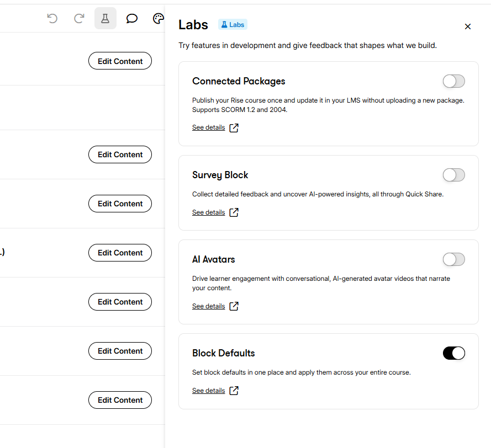Click external link icon under Connected Packages
Image resolution: width=491 pixels, height=448 pixels.
tap(234, 128)
